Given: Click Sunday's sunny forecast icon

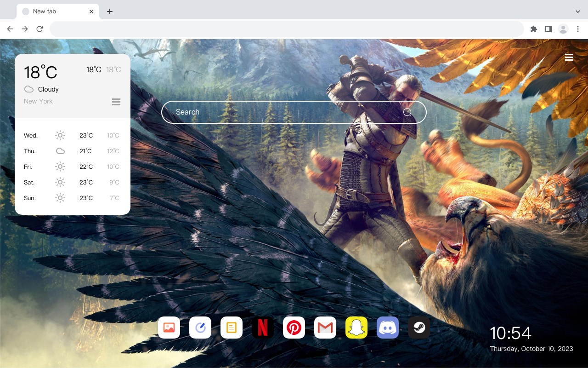Looking at the screenshot, I should click(60, 198).
